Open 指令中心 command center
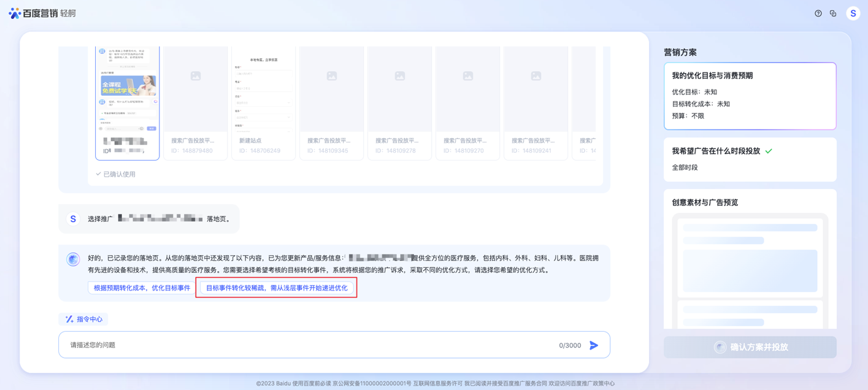 84,319
